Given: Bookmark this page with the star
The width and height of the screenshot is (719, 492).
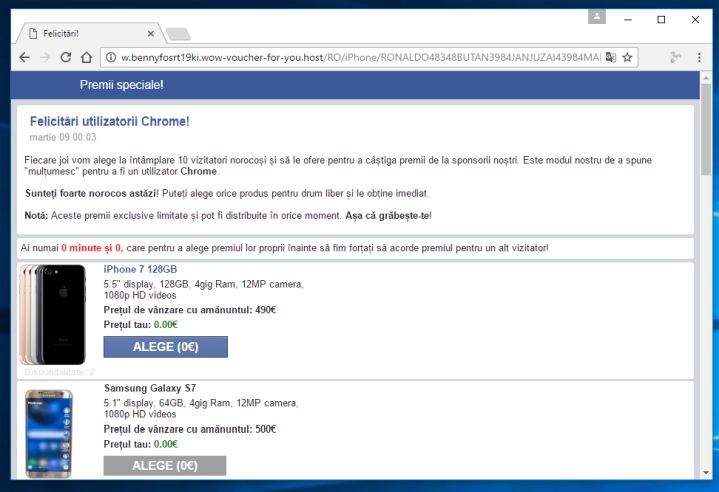Looking at the screenshot, I should tap(627, 57).
